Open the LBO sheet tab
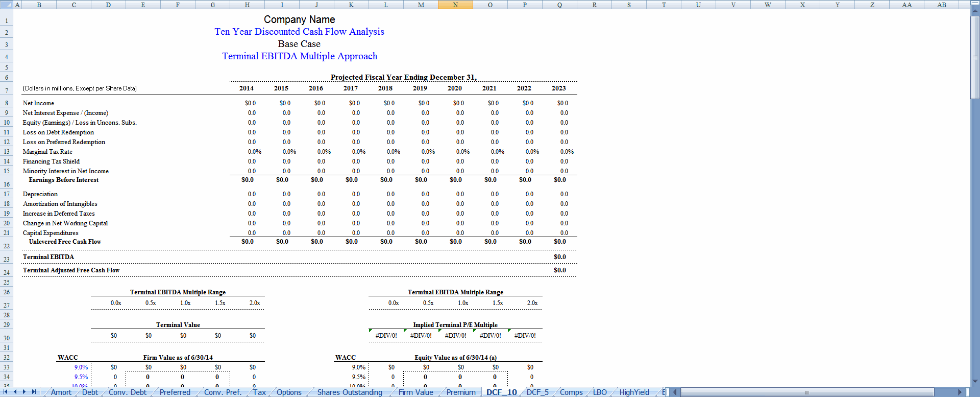Viewport: 980px width, 397px height. [600, 392]
